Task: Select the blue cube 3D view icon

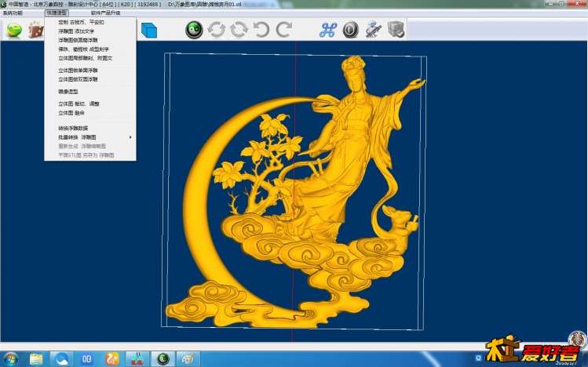Action: 149,31
